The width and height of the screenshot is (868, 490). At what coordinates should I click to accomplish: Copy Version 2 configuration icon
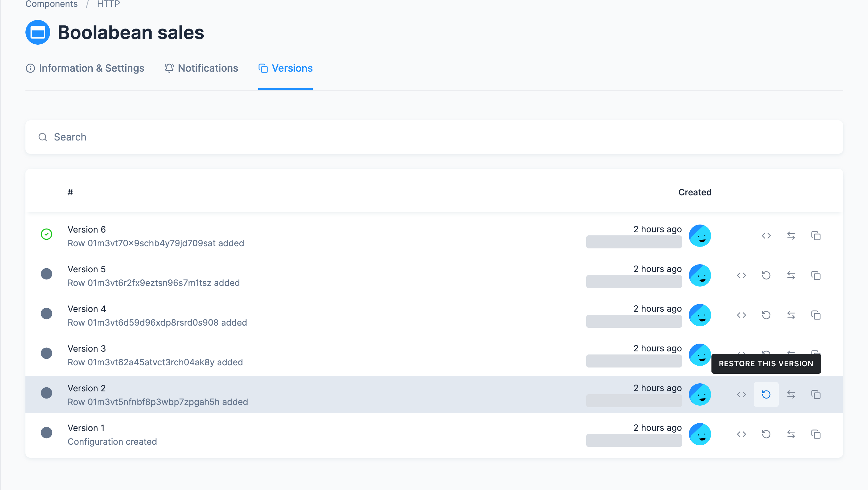coord(815,394)
